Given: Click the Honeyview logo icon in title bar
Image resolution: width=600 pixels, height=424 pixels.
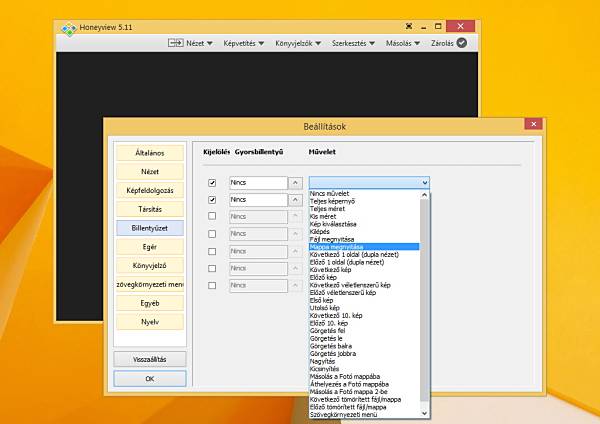Looking at the screenshot, I should pos(69,29).
